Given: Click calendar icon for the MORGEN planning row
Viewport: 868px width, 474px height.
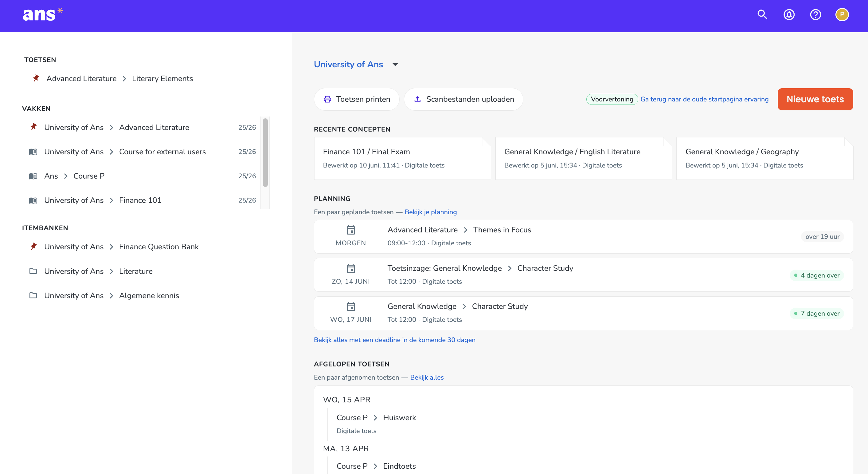Looking at the screenshot, I should [x=351, y=230].
